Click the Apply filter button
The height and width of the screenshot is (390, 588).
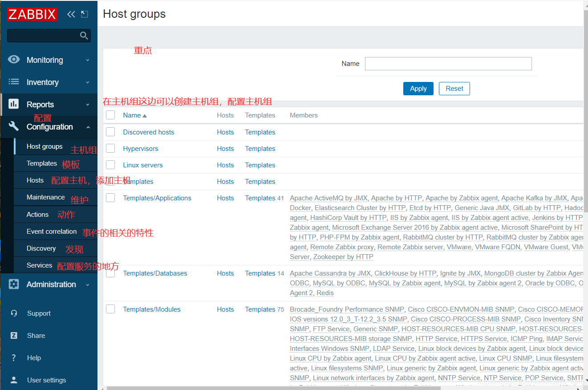pyautogui.click(x=418, y=89)
